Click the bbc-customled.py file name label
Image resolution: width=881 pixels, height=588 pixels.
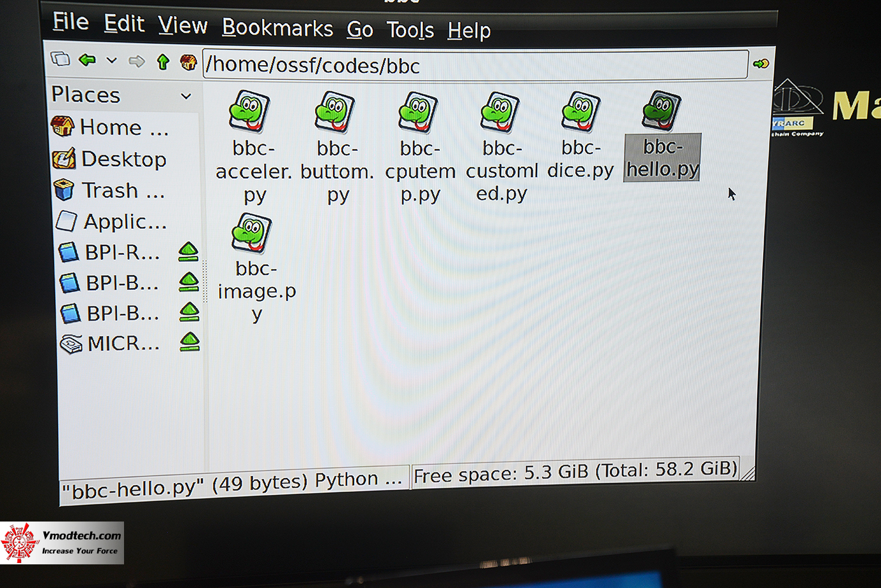click(502, 171)
